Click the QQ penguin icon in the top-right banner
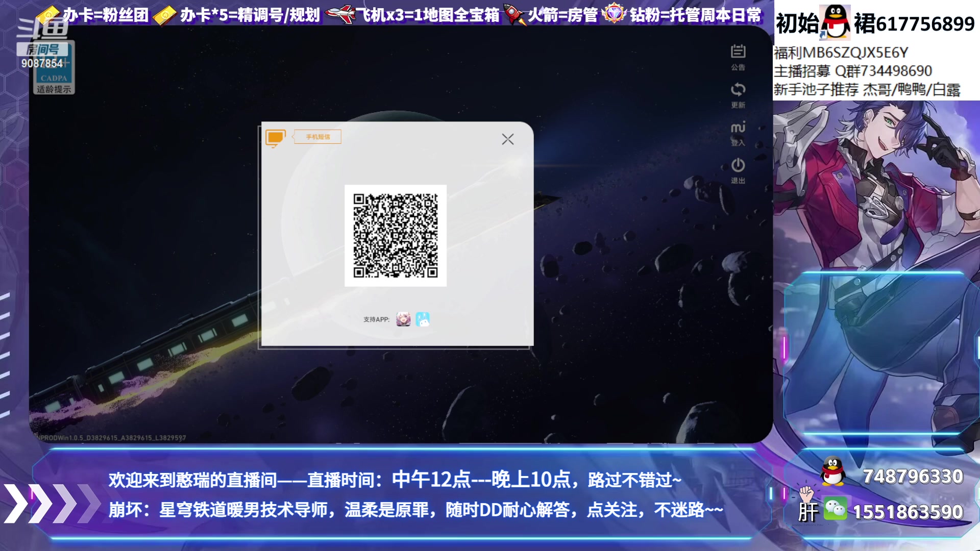This screenshot has height=551, width=980. pos(835,22)
